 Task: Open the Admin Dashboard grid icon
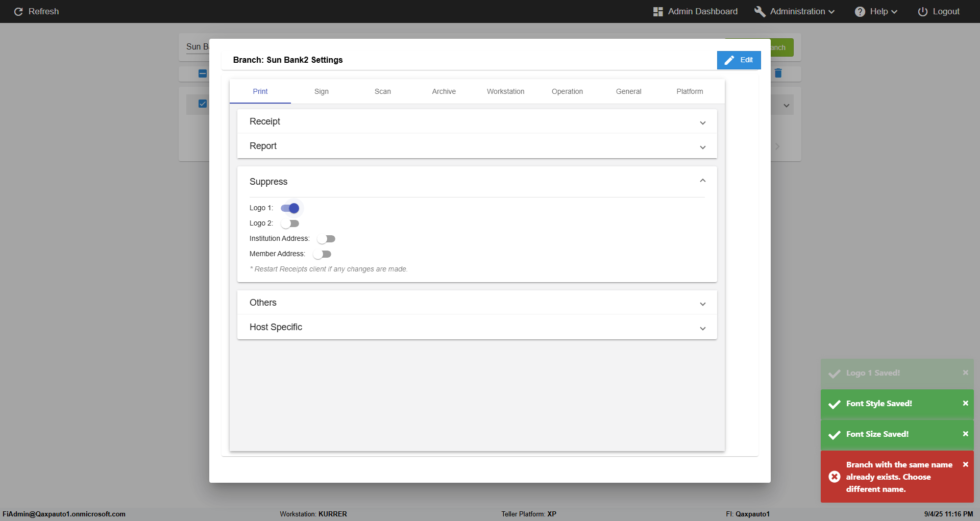(x=658, y=12)
